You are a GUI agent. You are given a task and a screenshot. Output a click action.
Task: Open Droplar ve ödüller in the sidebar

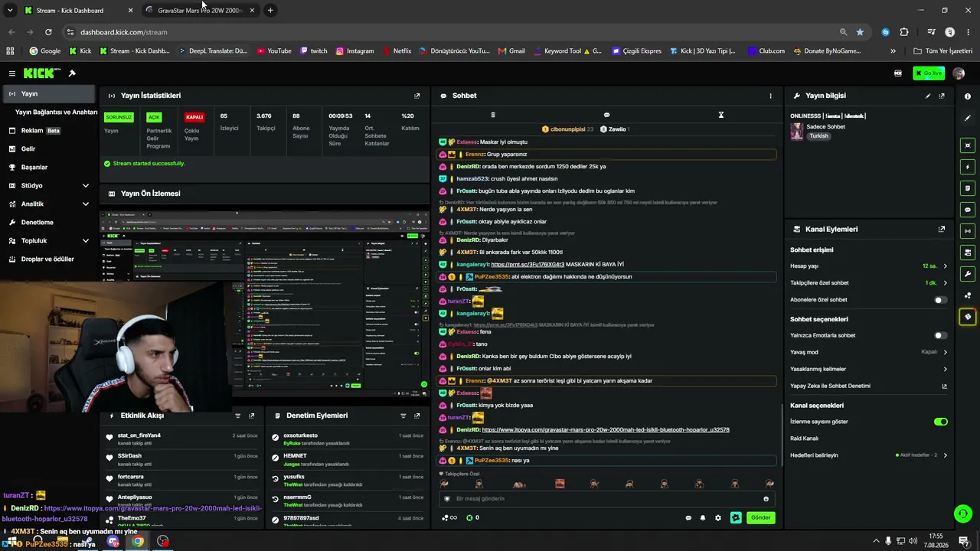point(50,259)
